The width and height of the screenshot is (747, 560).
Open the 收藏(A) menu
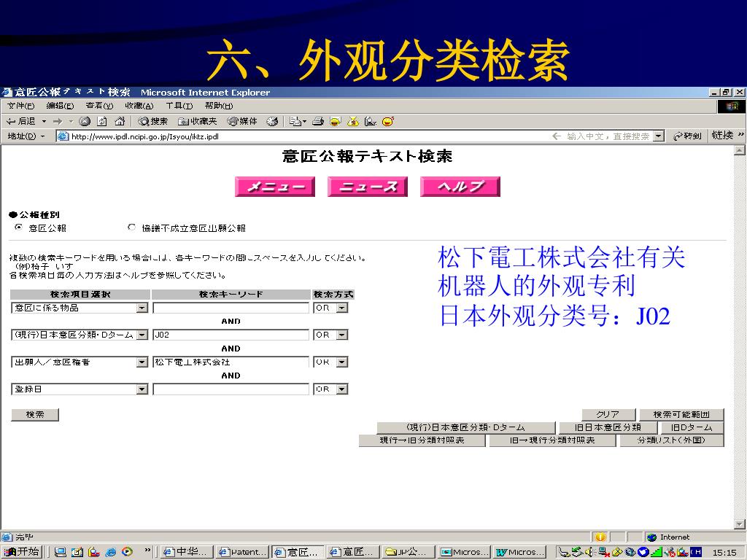pyautogui.click(x=139, y=106)
